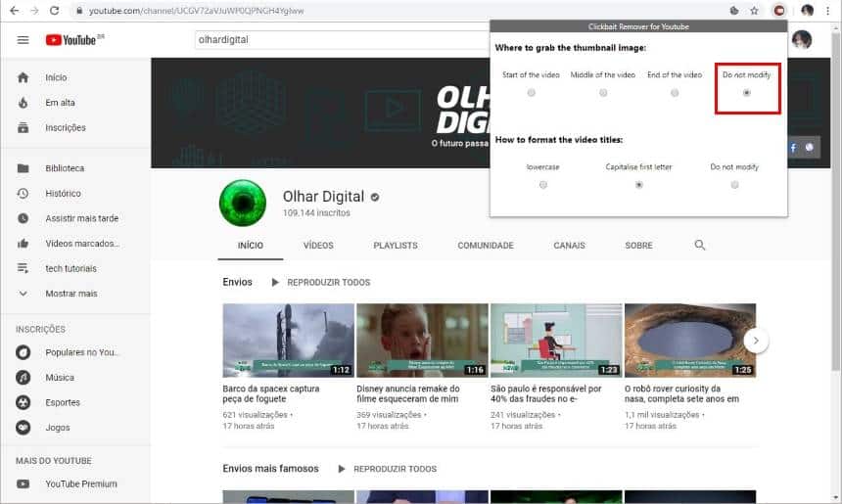This screenshot has width=842, height=504.
Task: Bookmark this page with the star icon
Action: pyautogui.click(x=754, y=10)
